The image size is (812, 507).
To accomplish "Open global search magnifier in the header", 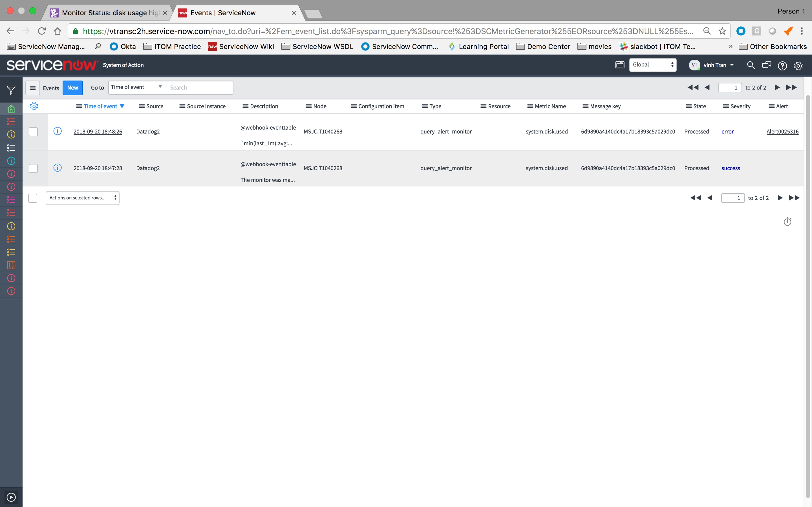I will tap(751, 65).
